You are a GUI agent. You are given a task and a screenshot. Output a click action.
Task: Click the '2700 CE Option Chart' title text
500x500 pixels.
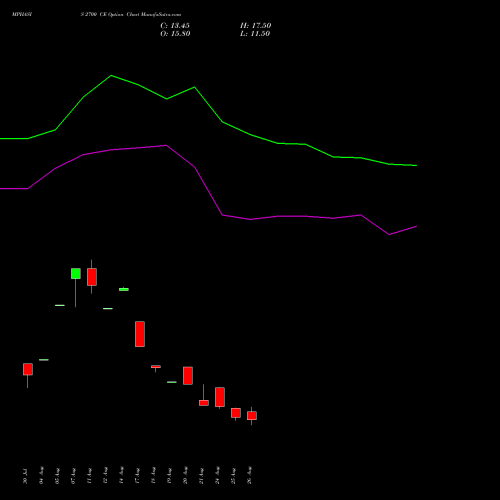(x=112, y=15)
